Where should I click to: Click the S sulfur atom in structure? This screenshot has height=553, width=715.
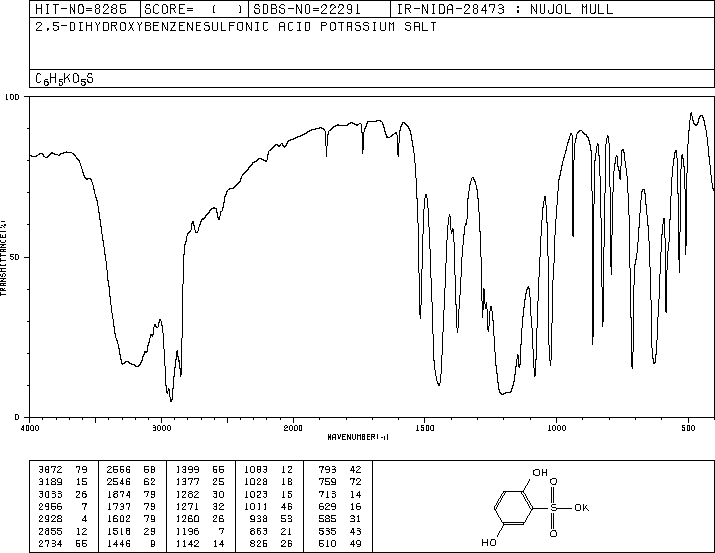(554, 507)
